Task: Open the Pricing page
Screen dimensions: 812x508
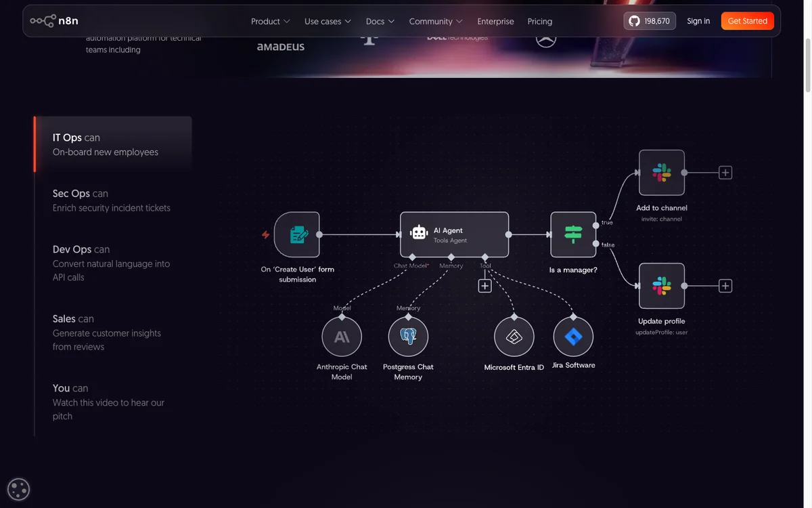Action: 540,21
